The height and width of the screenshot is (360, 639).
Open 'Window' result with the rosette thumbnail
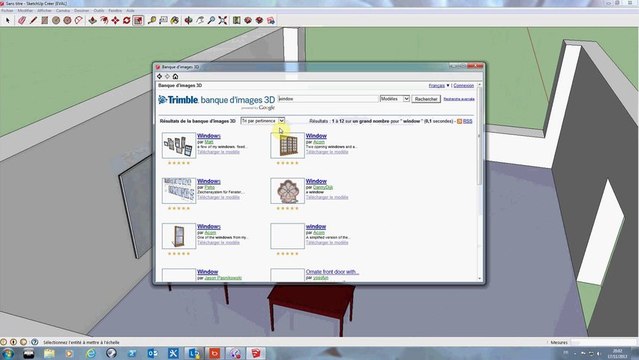pos(316,181)
